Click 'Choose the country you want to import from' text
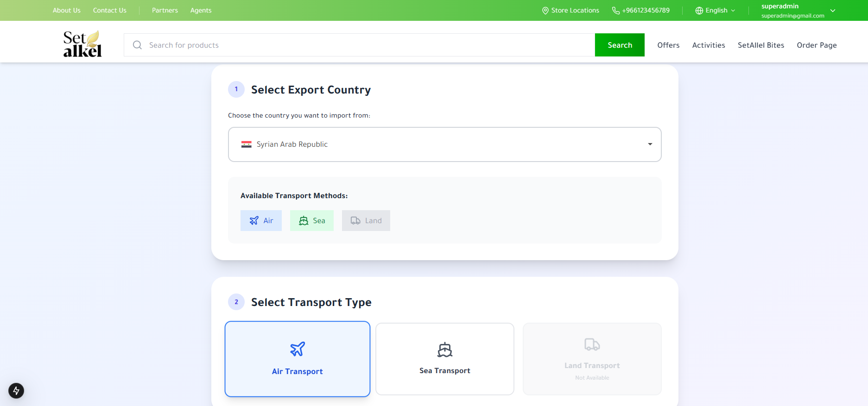 [x=299, y=115]
